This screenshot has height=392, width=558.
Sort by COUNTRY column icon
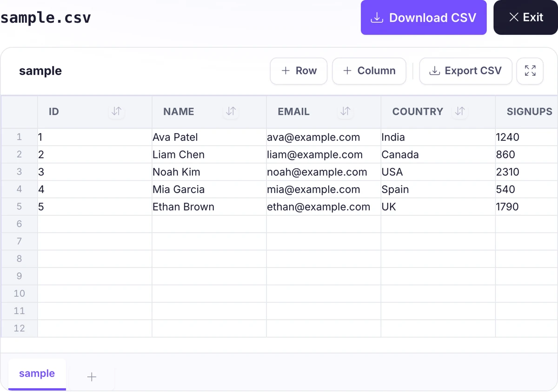click(459, 111)
